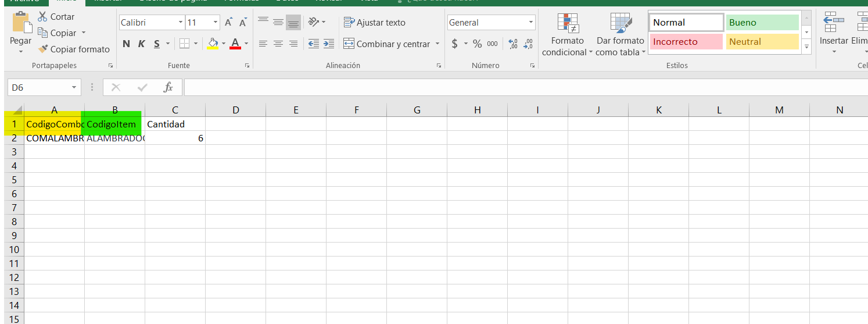The image size is (868, 324).
Task: Apply thousands separator 000 style
Action: (x=492, y=44)
